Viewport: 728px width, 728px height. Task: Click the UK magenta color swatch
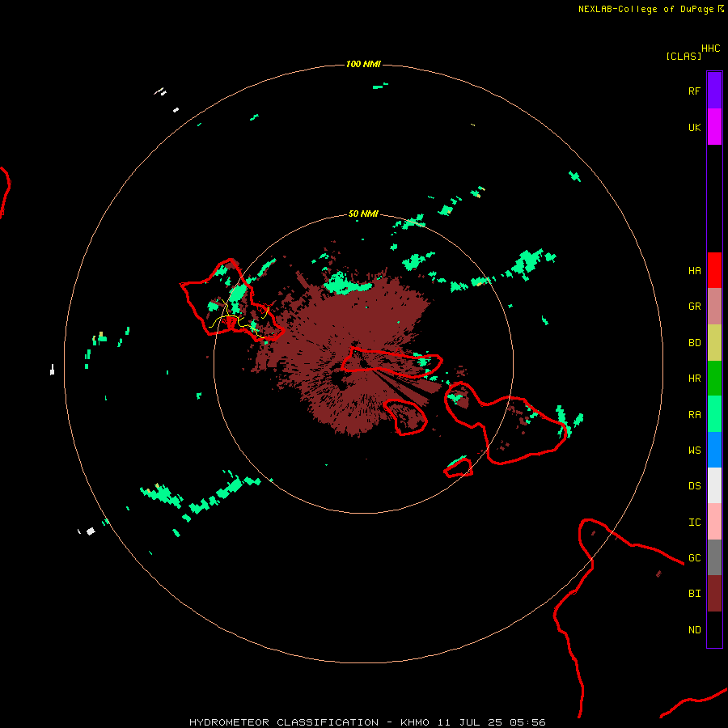pyautogui.click(x=714, y=127)
